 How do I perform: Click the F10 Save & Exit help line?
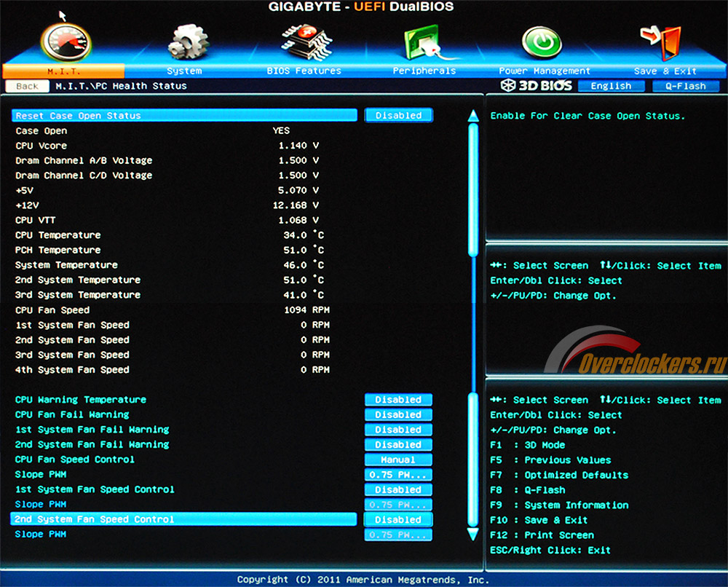coord(539,520)
